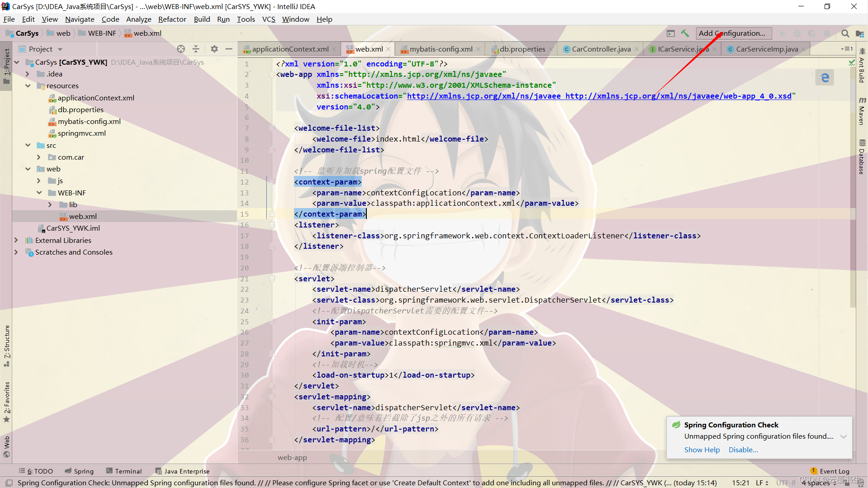The height and width of the screenshot is (488, 868).
Task: Close the applicationContext.xml tab
Action: point(334,49)
